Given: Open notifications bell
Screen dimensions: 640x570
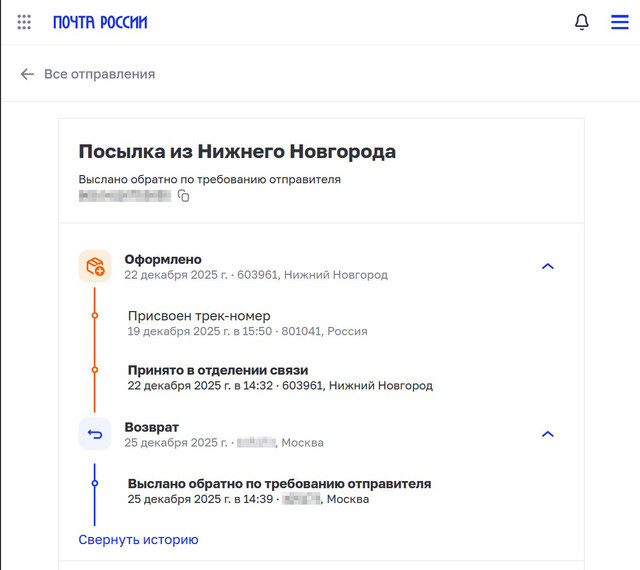Looking at the screenshot, I should [x=582, y=22].
